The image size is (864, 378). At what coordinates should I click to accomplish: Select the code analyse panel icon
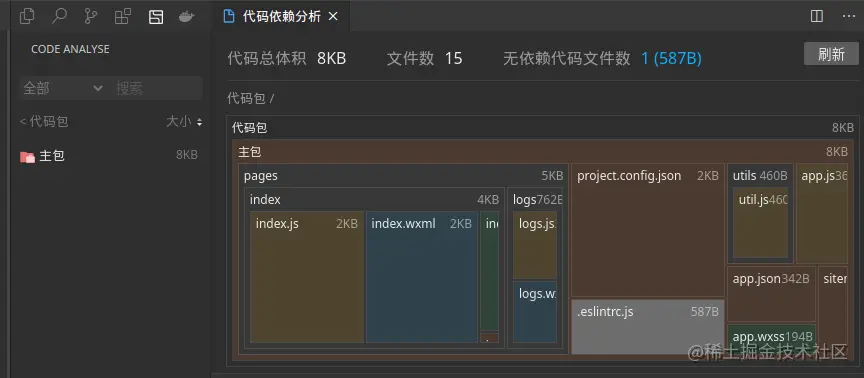[156, 17]
